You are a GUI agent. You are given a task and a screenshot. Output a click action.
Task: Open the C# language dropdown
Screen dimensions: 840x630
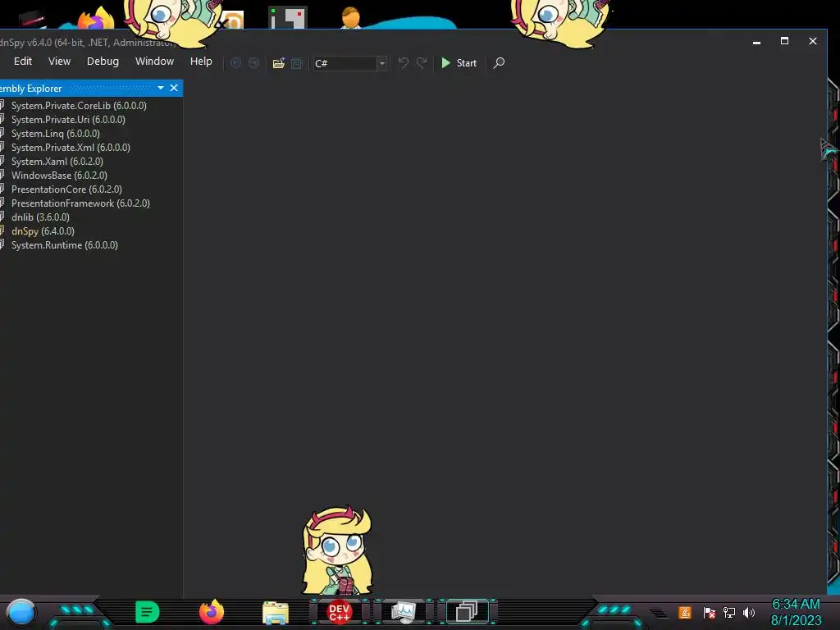[349, 63]
